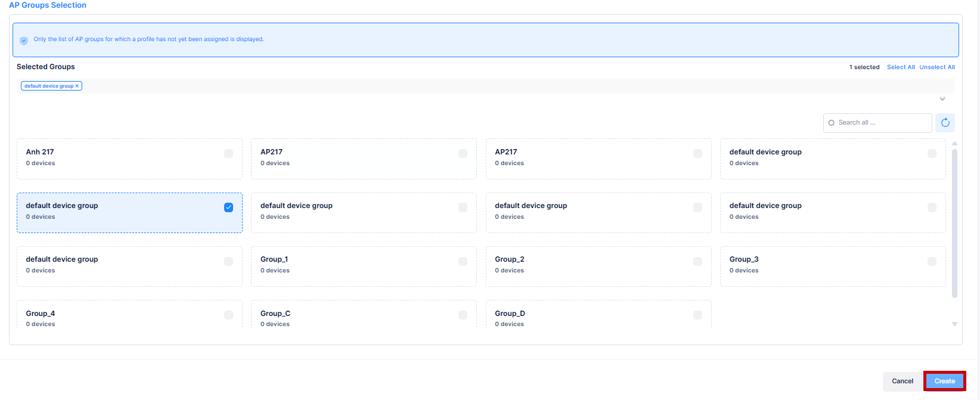Expand the Selected Groups chevron

pyautogui.click(x=942, y=99)
